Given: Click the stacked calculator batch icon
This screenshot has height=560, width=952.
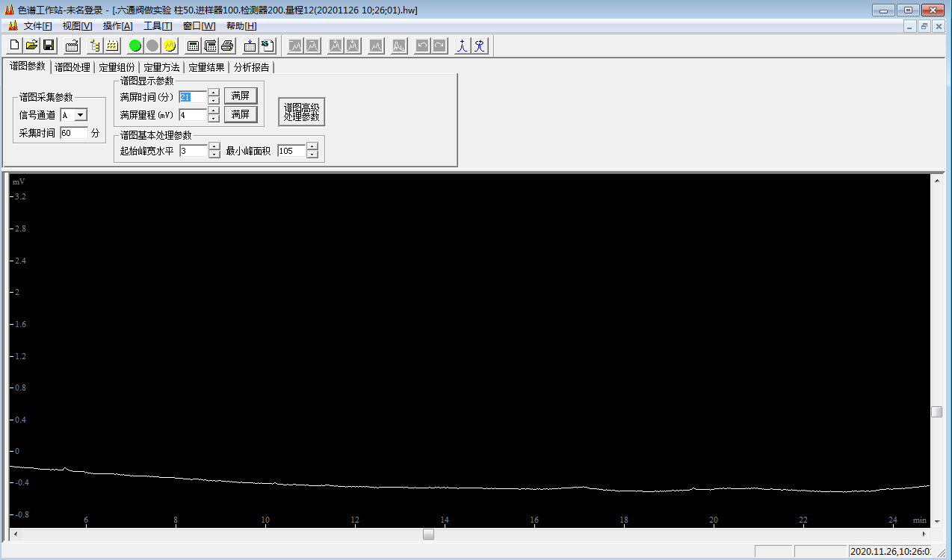Looking at the screenshot, I should coord(210,46).
